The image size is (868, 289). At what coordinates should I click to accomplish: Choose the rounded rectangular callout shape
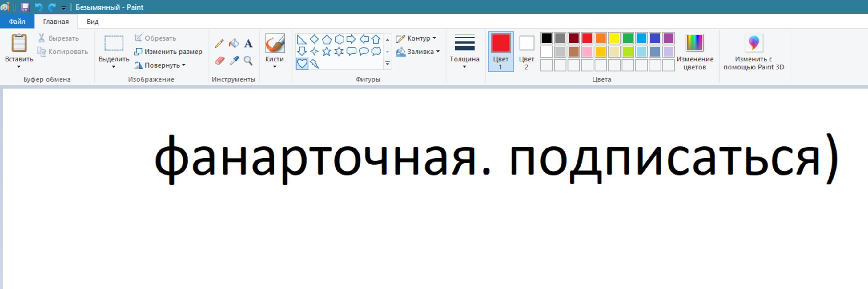[x=352, y=51]
